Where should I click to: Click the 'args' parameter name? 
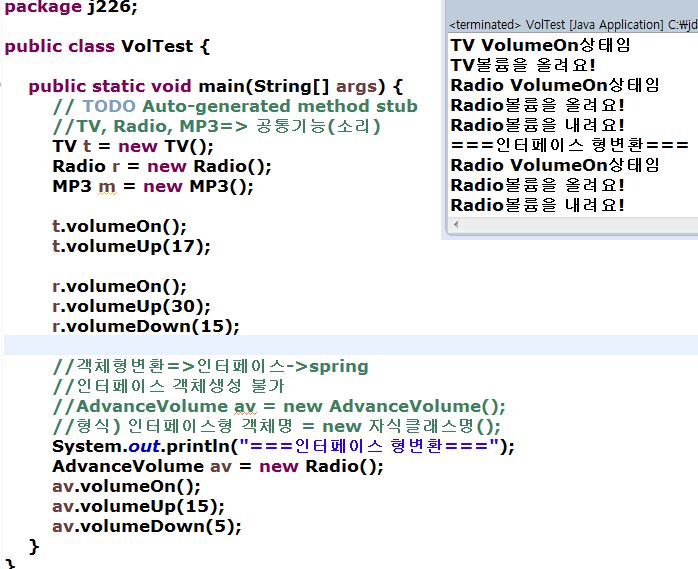point(356,87)
